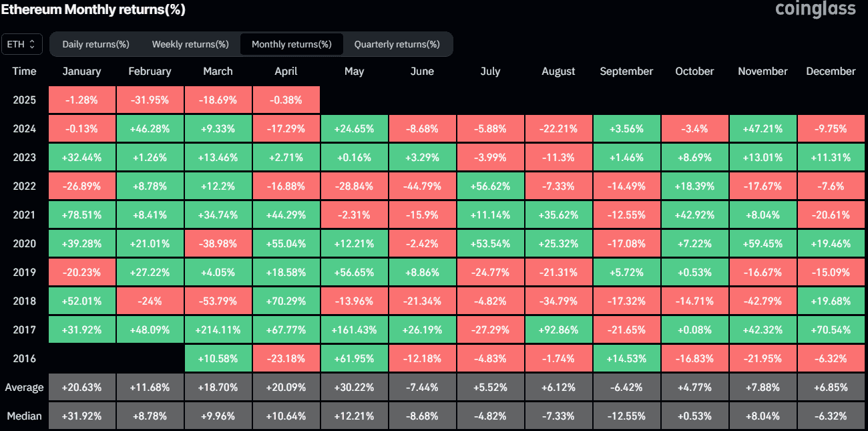Select the +59.45% November 2020 cell
This screenshot has width=868, height=431.
(x=763, y=243)
